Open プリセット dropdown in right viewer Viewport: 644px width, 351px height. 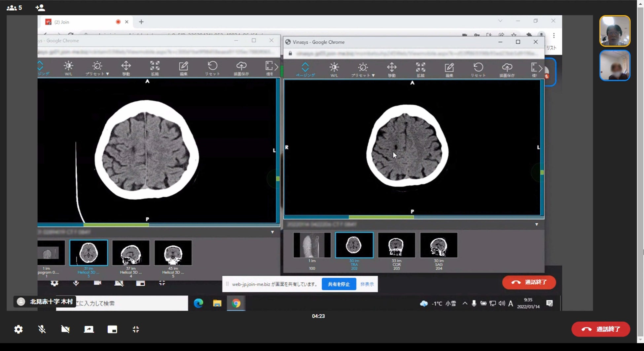coord(363,70)
